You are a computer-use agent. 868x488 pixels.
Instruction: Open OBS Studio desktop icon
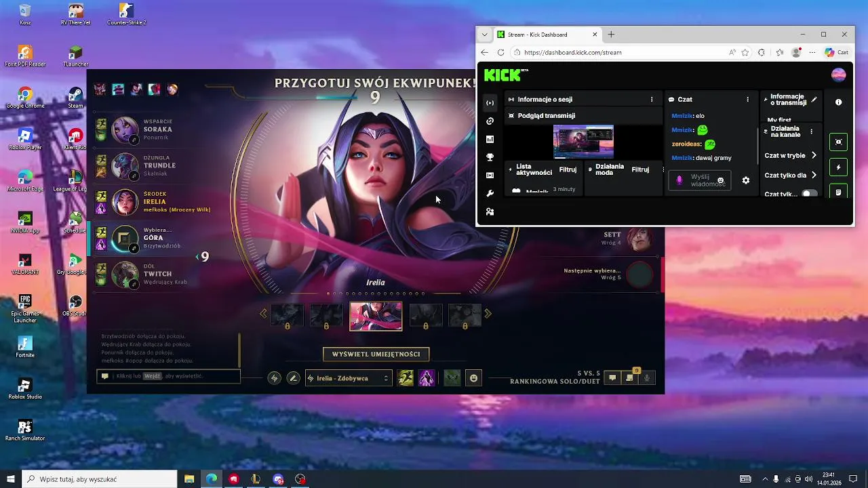point(75,306)
